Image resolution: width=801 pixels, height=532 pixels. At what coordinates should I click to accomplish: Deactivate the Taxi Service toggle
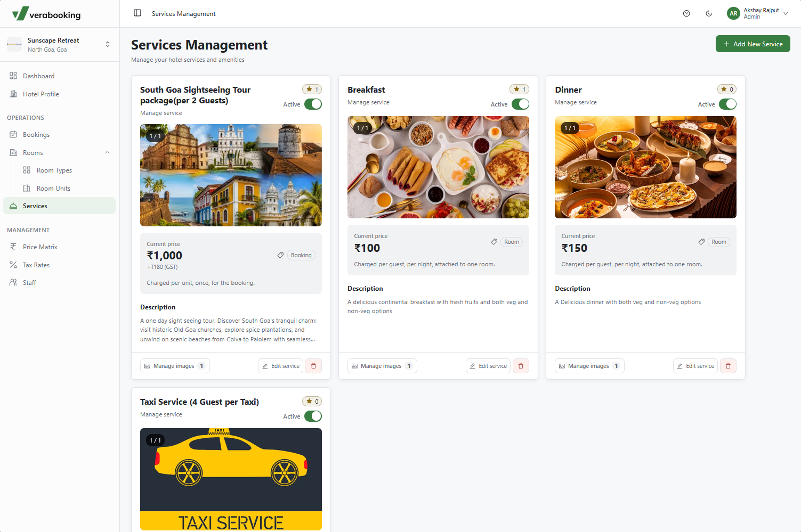[313, 416]
